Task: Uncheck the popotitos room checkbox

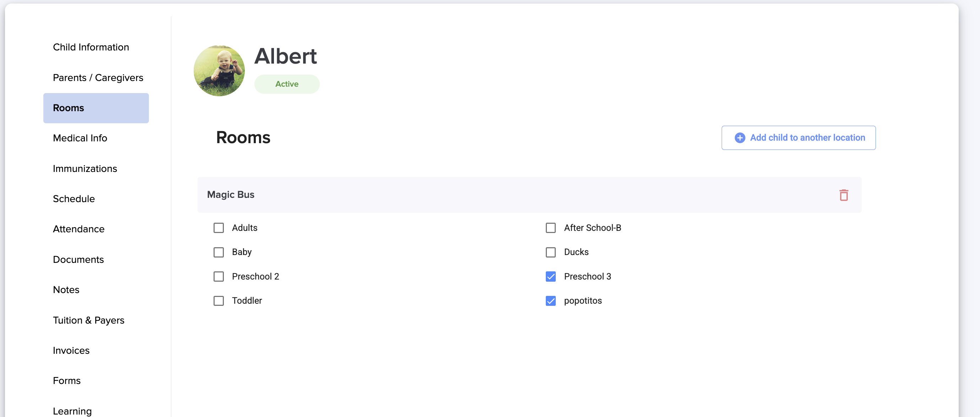Action: [550, 301]
